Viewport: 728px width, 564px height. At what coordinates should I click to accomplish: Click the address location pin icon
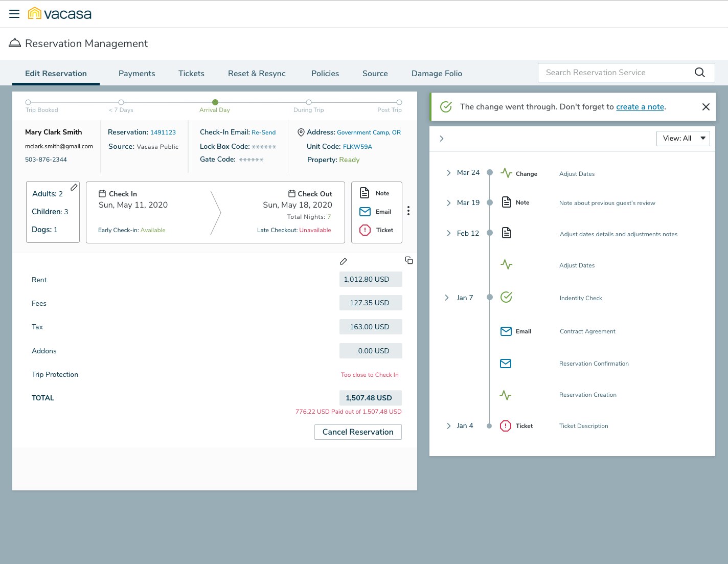(x=301, y=132)
